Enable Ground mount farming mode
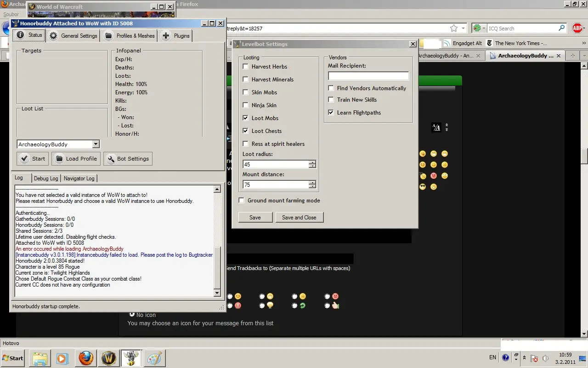 pos(242,201)
